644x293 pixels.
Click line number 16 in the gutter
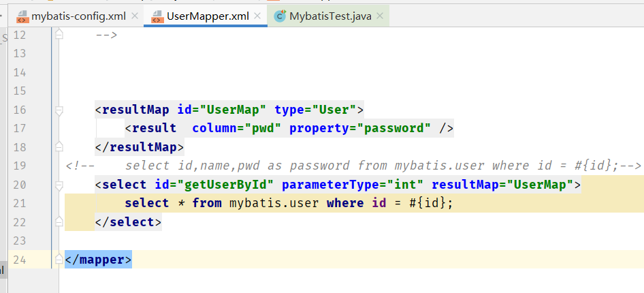[19, 110]
